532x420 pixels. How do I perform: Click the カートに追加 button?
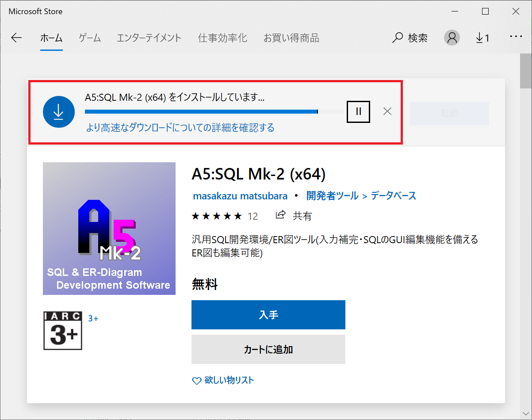268,349
